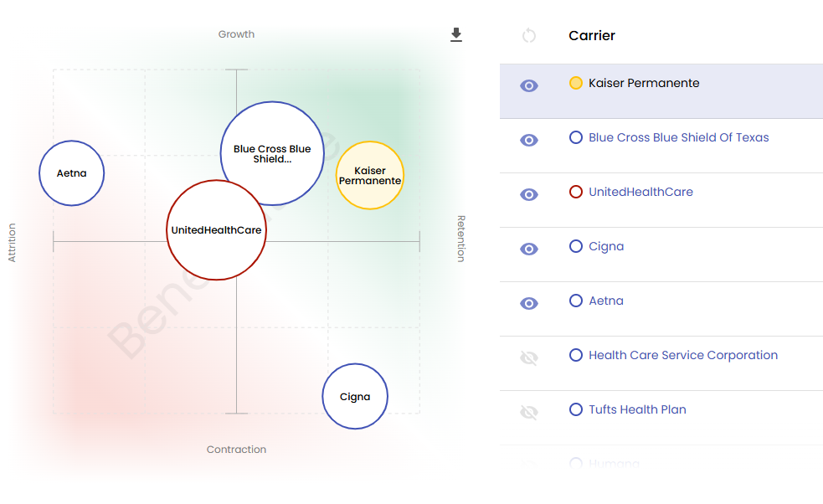823x504 pixels.
Task: Open the UnitedHealthCare carrier link
Action: coord(640,192)
